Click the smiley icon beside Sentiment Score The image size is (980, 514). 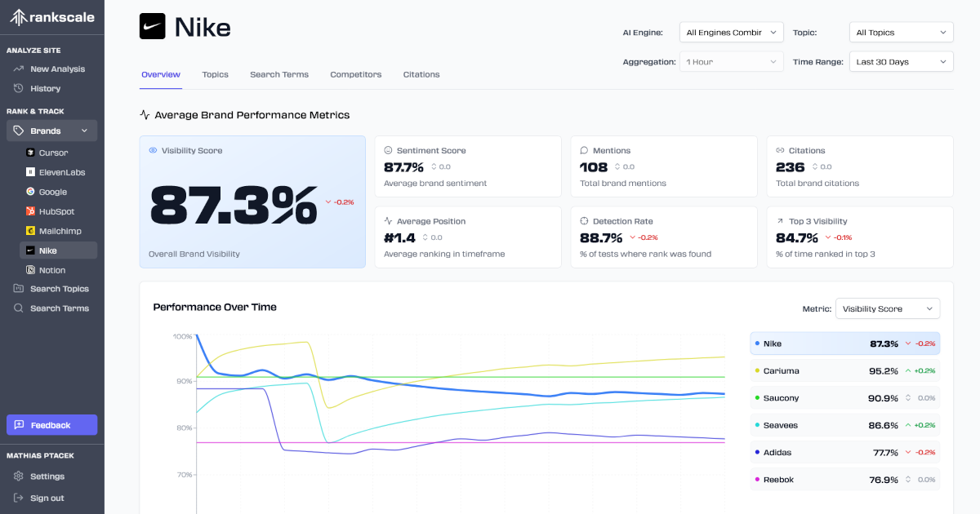388,151
